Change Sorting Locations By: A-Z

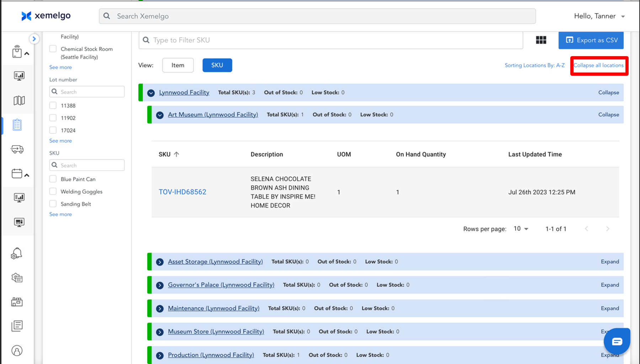coord(535,65)
